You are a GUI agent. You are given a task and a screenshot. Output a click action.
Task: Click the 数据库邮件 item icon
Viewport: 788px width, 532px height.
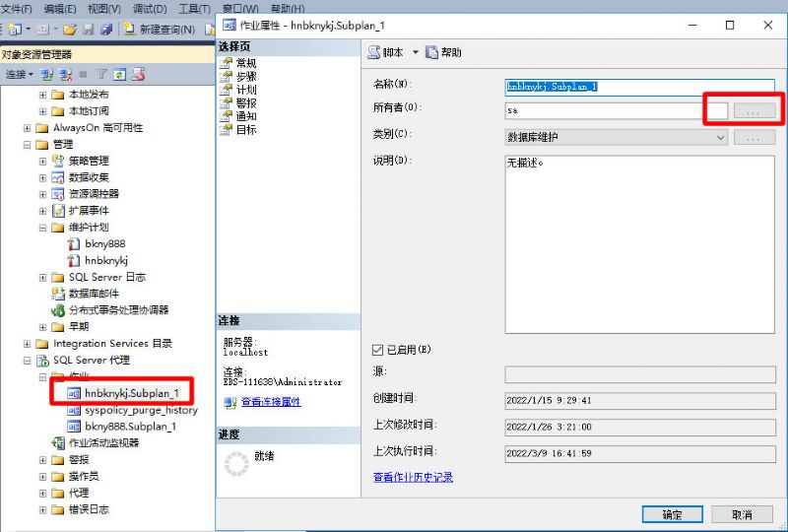point(58,294)
